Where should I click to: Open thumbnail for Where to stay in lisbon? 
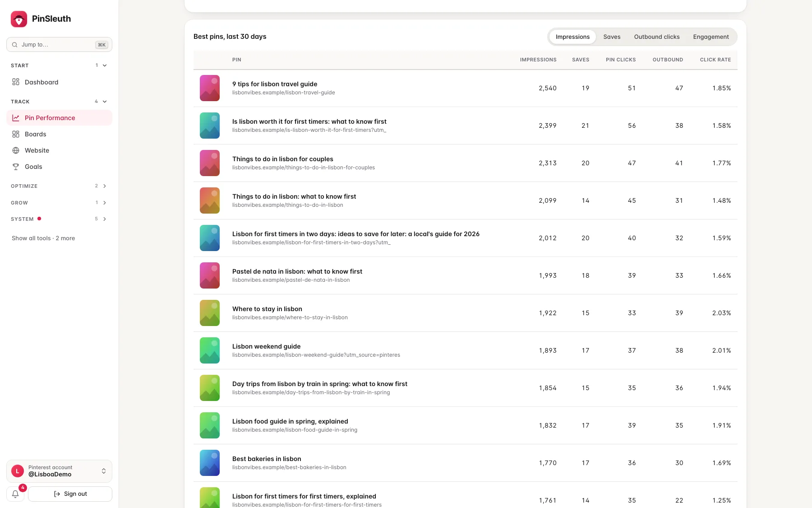coord(210,313)
